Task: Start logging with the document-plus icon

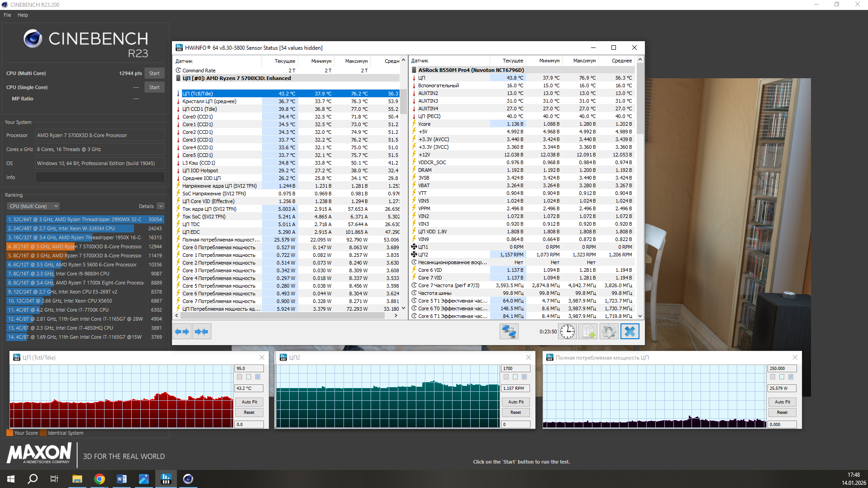Action: pyautogui.click(x=588, y=332)
